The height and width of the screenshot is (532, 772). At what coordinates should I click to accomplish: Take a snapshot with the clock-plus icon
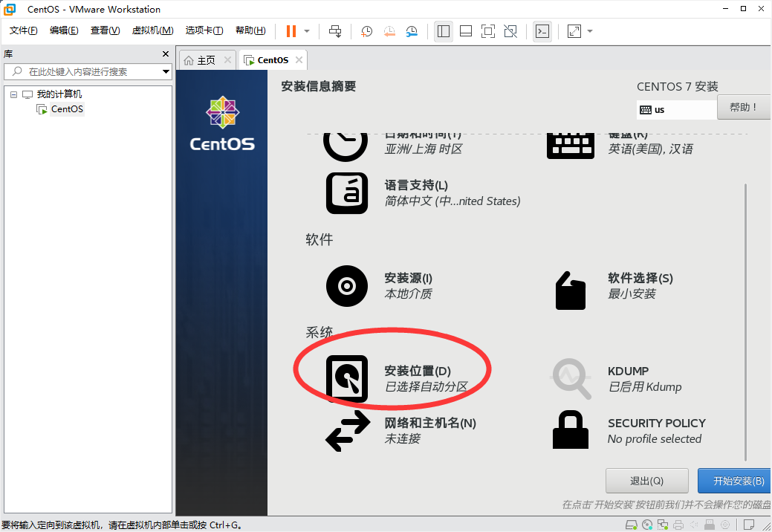point(366,31)
